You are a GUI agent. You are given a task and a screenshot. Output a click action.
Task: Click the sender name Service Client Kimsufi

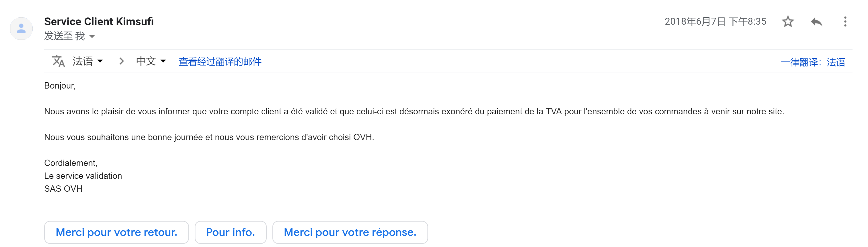99,21
